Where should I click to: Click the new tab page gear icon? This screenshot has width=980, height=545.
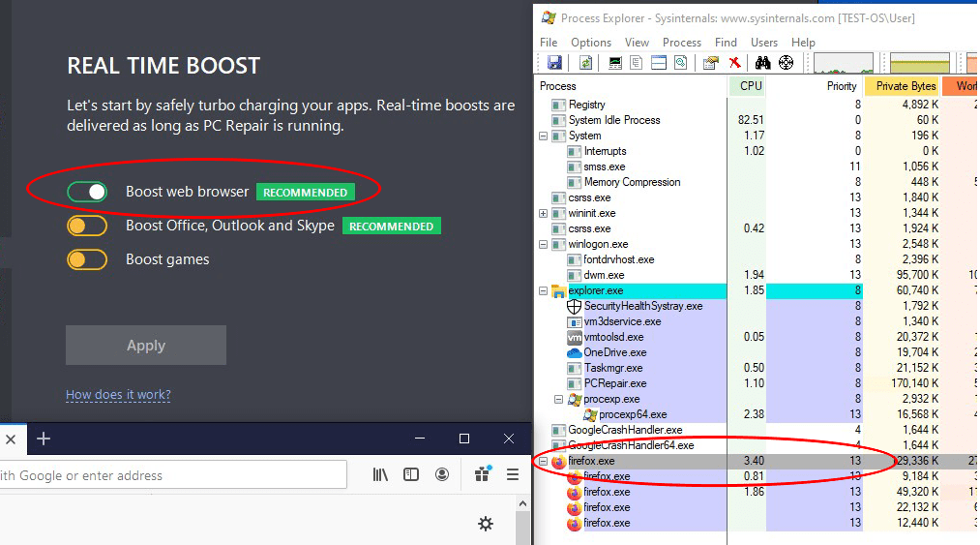(x=486, y=524)
